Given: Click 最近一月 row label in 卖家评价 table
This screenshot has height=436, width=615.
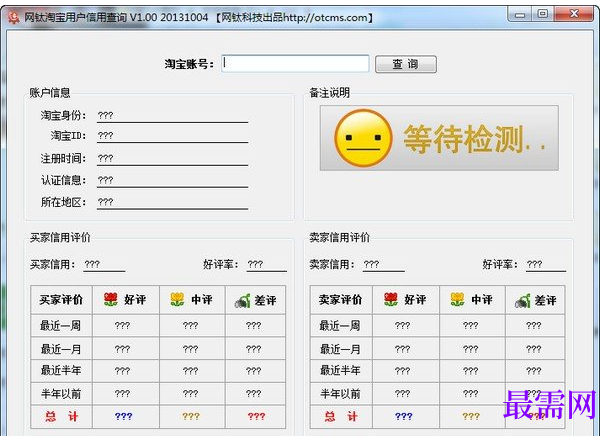Looking at the screenshot, I should pos(340,349).
